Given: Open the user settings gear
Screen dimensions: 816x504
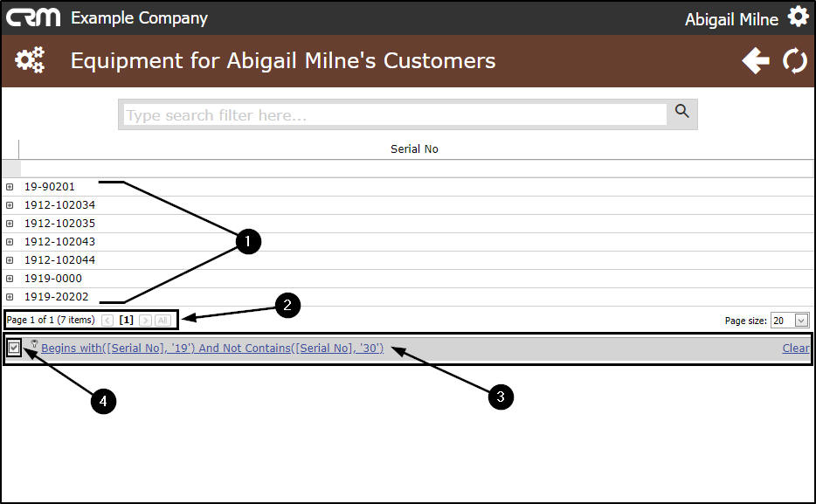Looking at the screenshot, I should tap(798, 17).
